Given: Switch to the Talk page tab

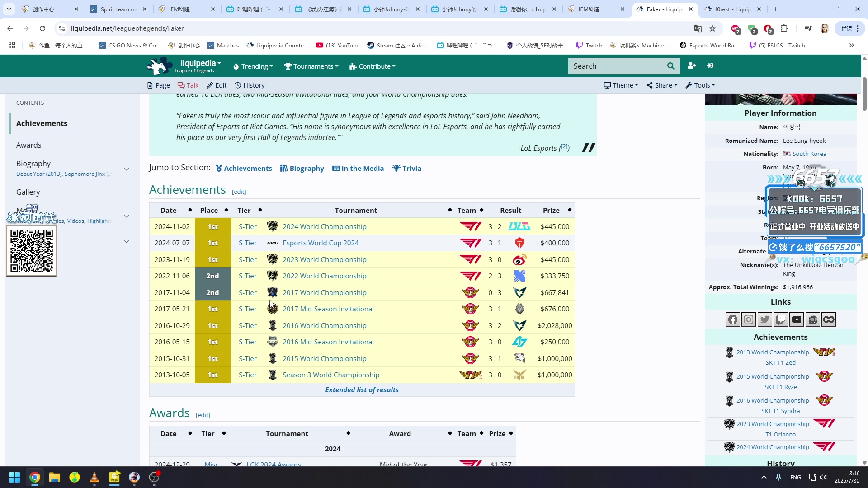Looking at the screenshot, I should [x=188, y=85].
